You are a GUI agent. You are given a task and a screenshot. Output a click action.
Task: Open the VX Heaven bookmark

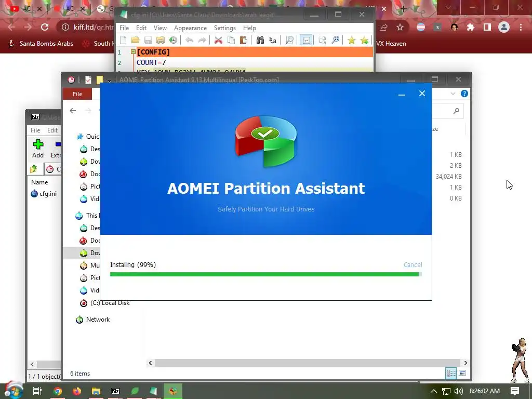tap(391, 44)
